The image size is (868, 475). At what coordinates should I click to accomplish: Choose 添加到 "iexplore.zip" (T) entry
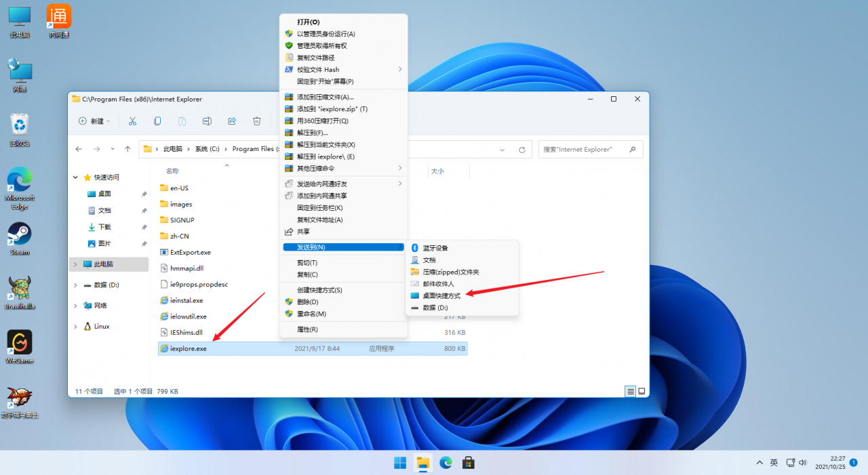click(x=343, y=108)
